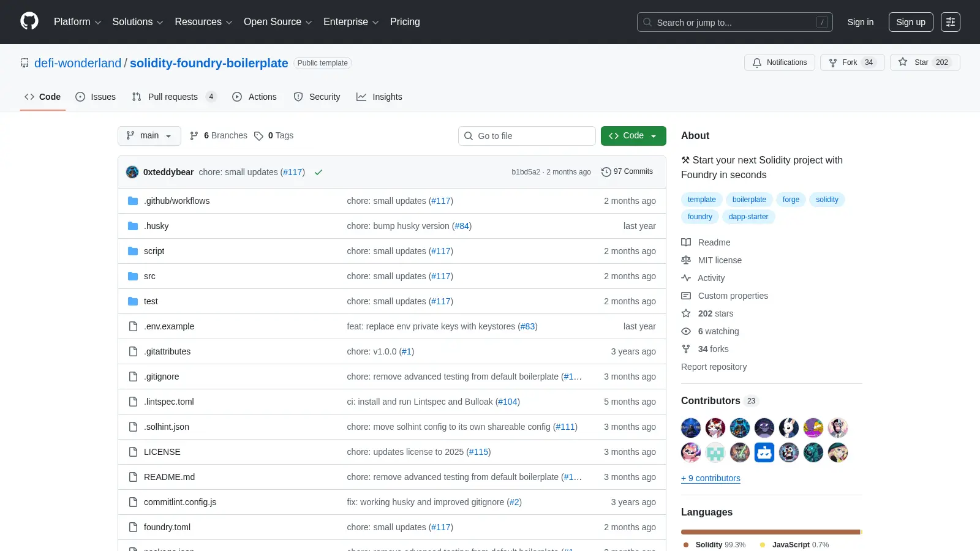Show the + 9 contributors link
The image size is (980, 551).
(710, 478)
